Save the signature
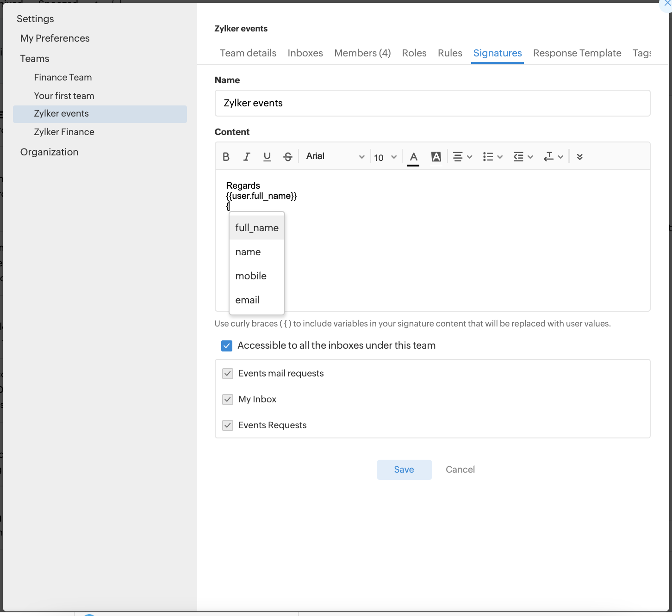Screen dimensions: 672x616 [404, 470]
